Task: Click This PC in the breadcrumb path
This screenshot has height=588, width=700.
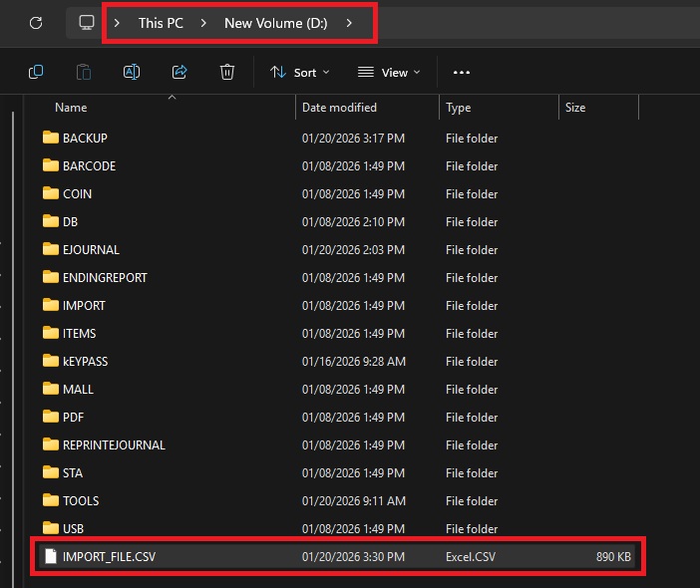Action: click(x=161, y=23)
